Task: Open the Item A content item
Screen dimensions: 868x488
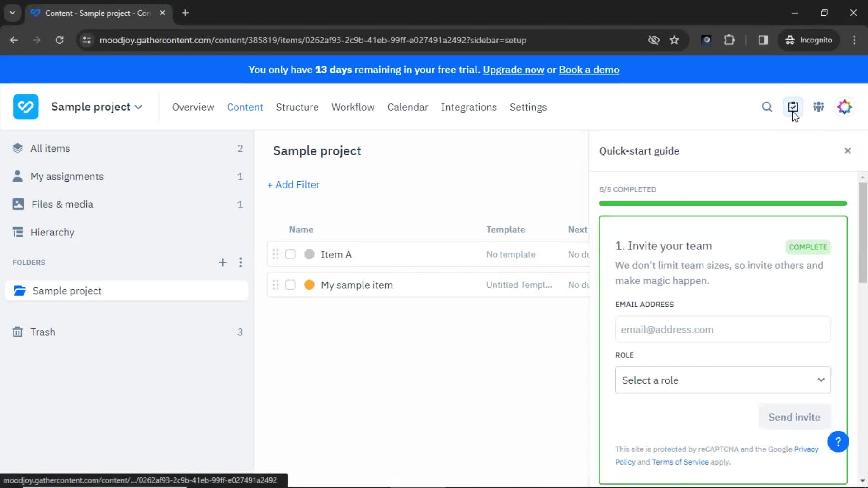Action: [336, 254]
